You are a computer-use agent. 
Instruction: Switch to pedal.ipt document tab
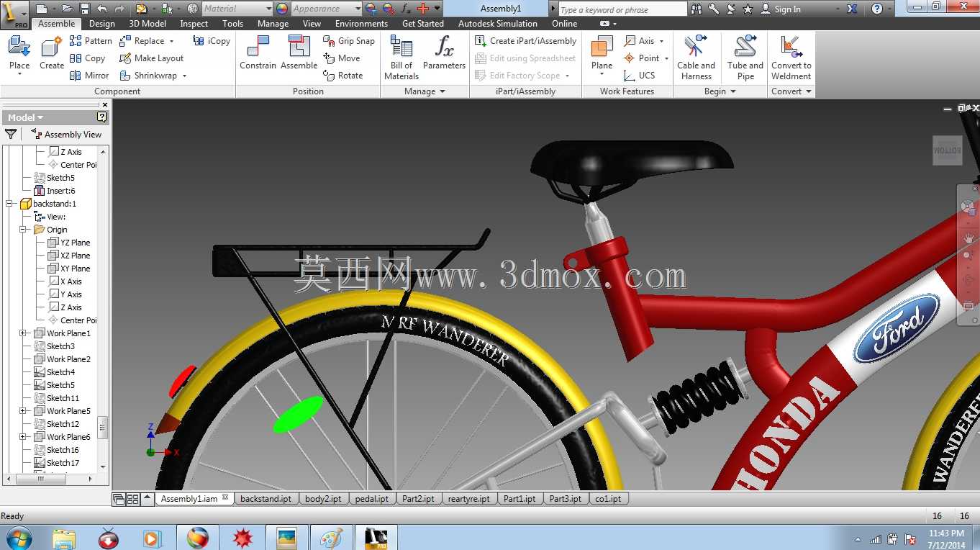click(372, 498)
